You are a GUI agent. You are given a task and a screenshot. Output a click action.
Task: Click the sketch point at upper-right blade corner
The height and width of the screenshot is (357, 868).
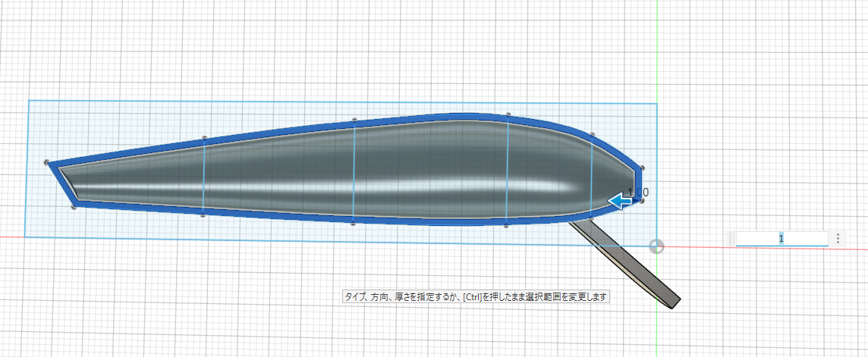pyautogui.click(x=641, y=168)
